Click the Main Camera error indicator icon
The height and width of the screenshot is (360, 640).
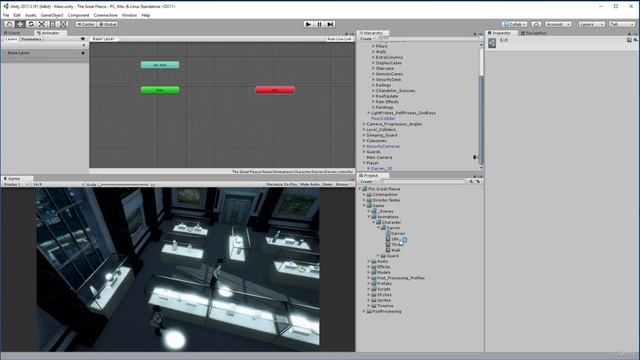475,157
